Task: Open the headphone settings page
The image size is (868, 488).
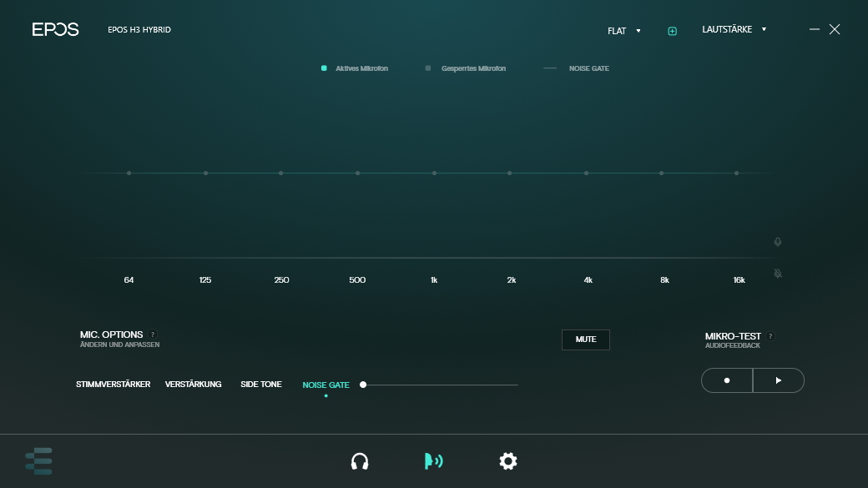Action: tap(360, 461)
